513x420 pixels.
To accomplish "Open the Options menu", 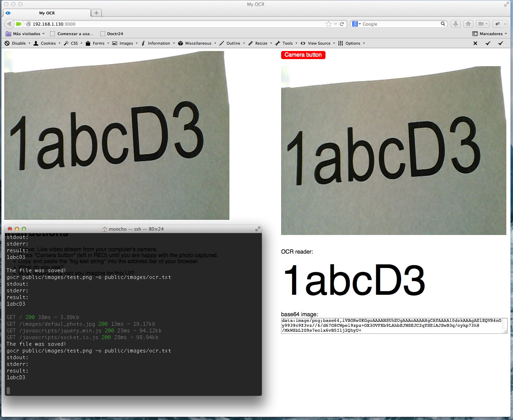I will click(x=352, y=43).
